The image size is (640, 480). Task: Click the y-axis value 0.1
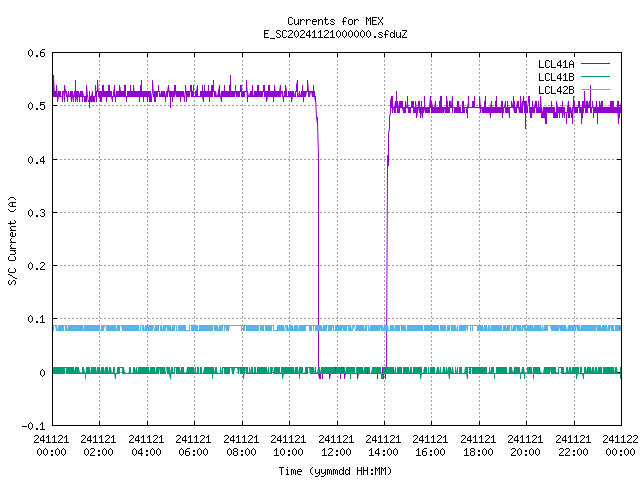click(36, 319)
